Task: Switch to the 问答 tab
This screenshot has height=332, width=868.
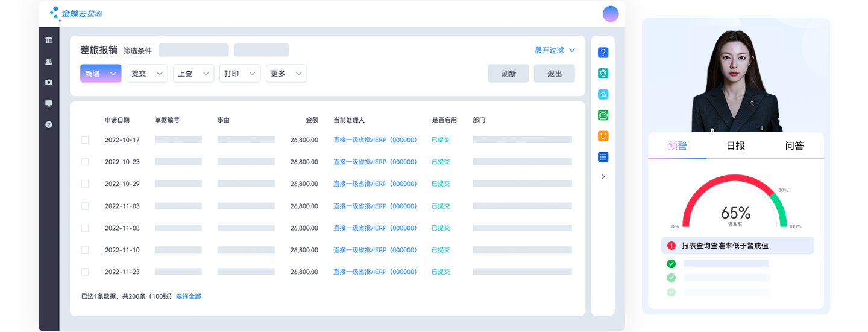Action: pyautogui.click(x=794, y=145)
